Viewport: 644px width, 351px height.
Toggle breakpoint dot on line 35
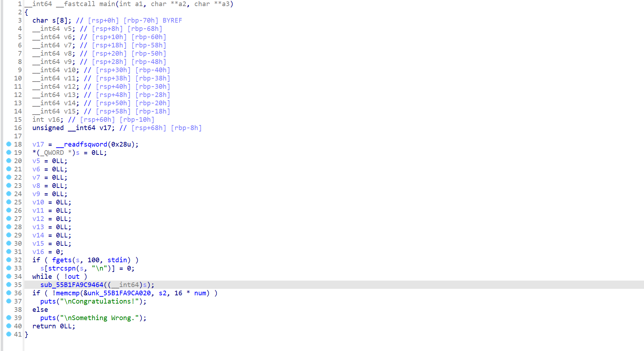pyautogui.click(x=9, y=285)
